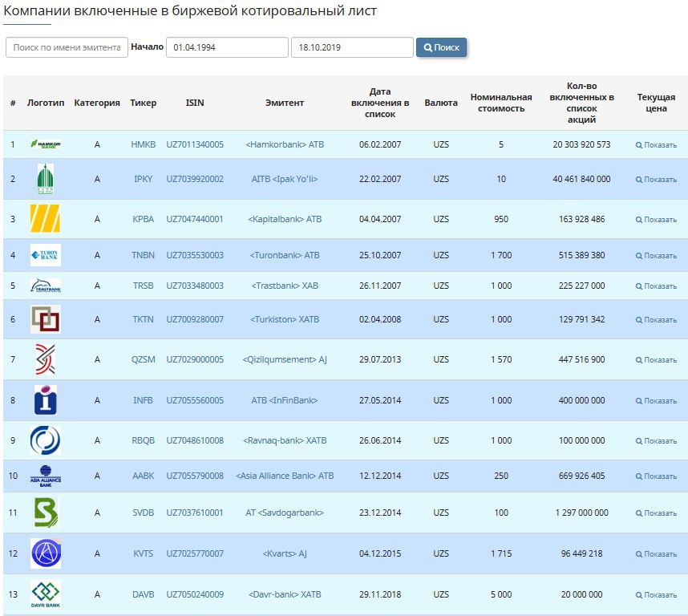
Task: Open the QZSM ticker link
Action: pos(143,359)
